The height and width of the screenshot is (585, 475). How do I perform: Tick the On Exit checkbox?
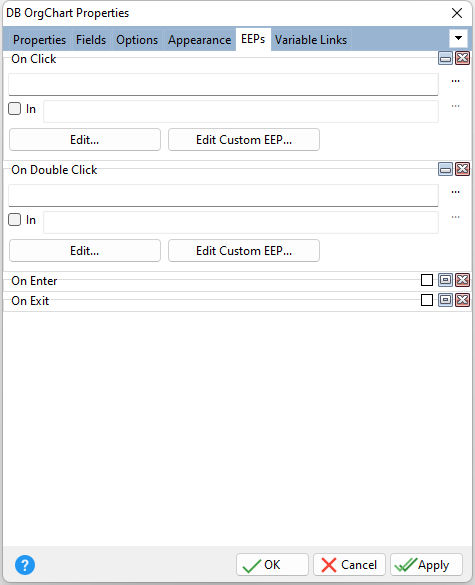427,300
